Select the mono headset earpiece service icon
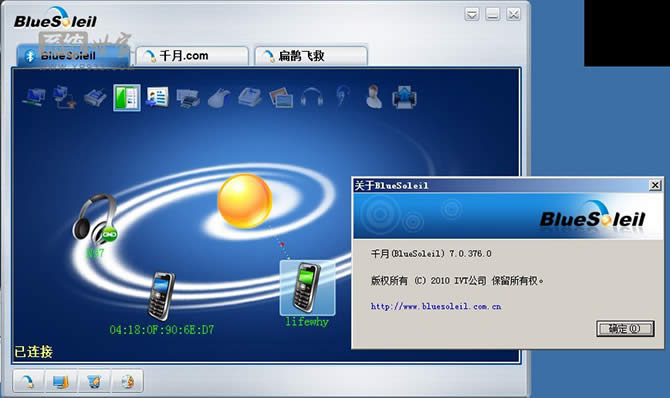Image resolution: width=670 pixels, height=398 pixels. point(343,96)
